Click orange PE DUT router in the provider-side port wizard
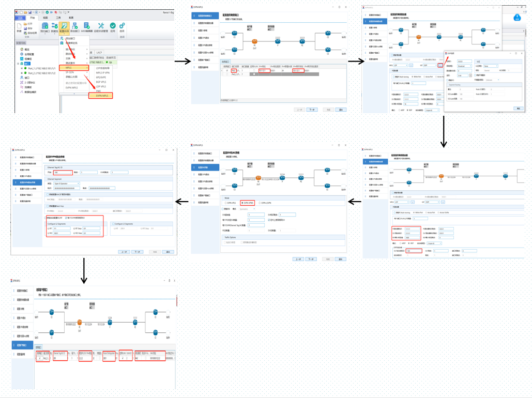 [254, 41]
